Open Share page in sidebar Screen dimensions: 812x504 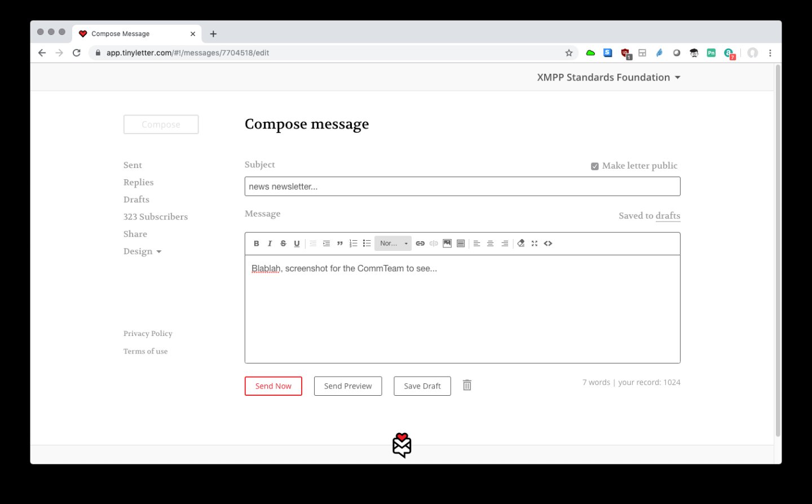[x=135, y=234]
